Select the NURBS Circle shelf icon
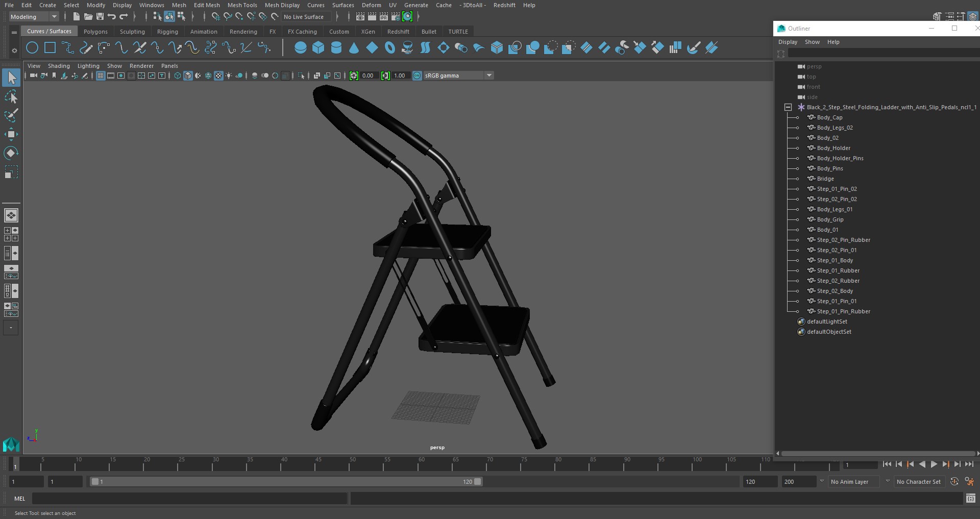 pos(32,48)
